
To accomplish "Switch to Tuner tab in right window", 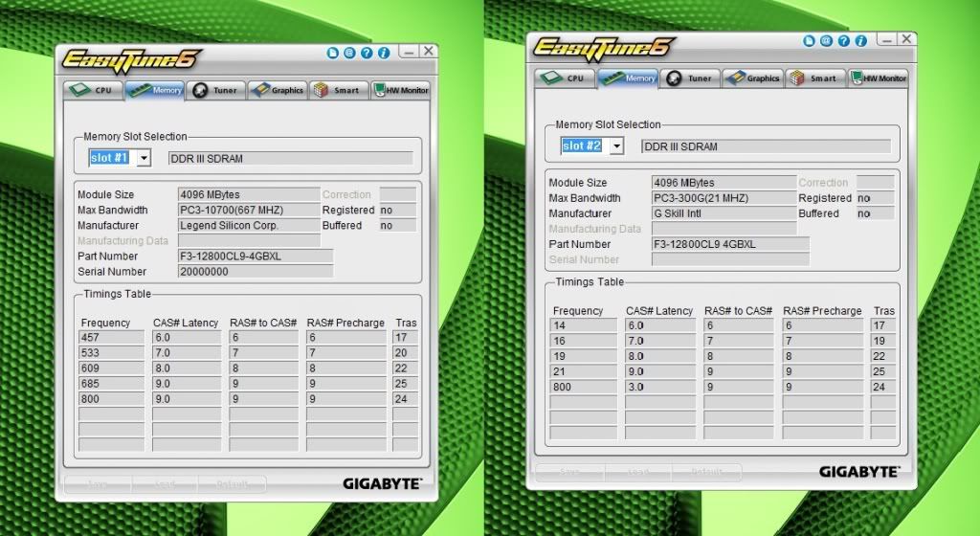I will (x=690, y=78).
